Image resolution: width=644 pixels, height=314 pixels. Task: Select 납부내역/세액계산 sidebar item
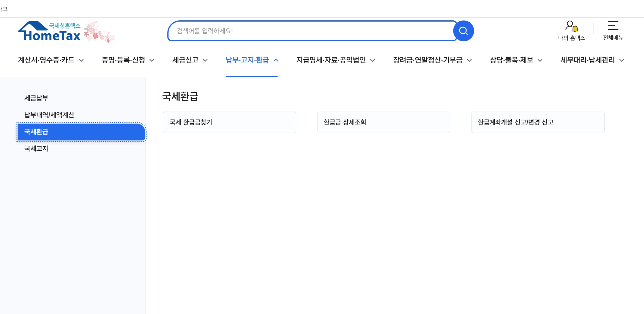point(49,115)
